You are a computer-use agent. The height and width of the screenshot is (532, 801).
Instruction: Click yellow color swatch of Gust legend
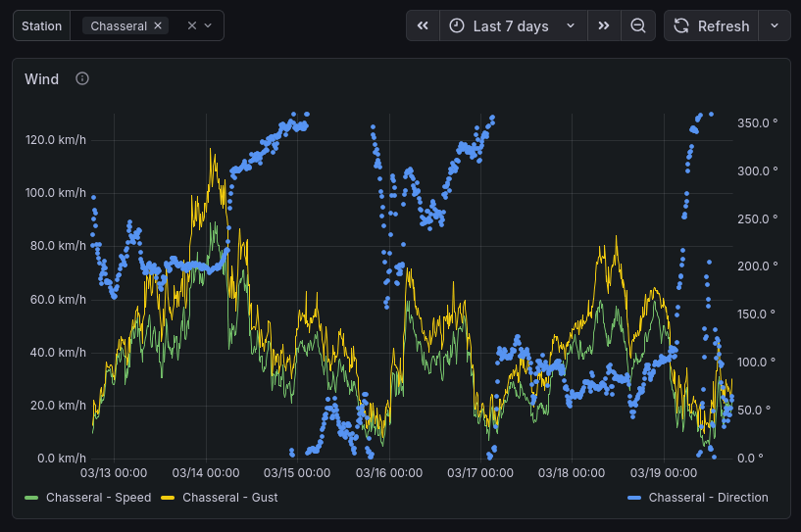click(x=168, y=498)
